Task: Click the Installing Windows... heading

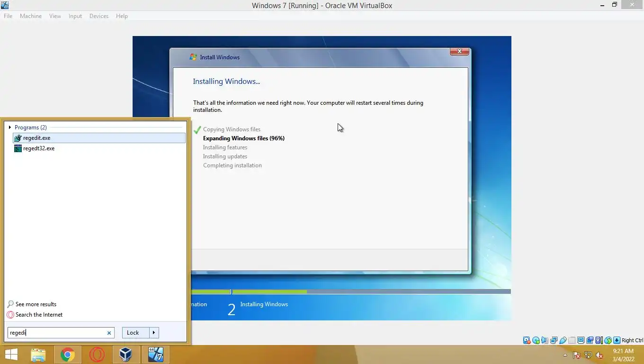Action: tap(226, 82)
